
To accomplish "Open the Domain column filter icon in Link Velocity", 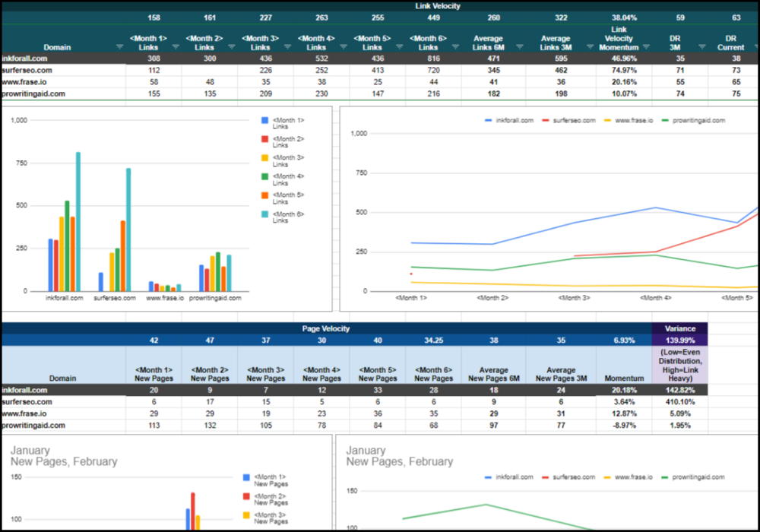I will [120, 47].
